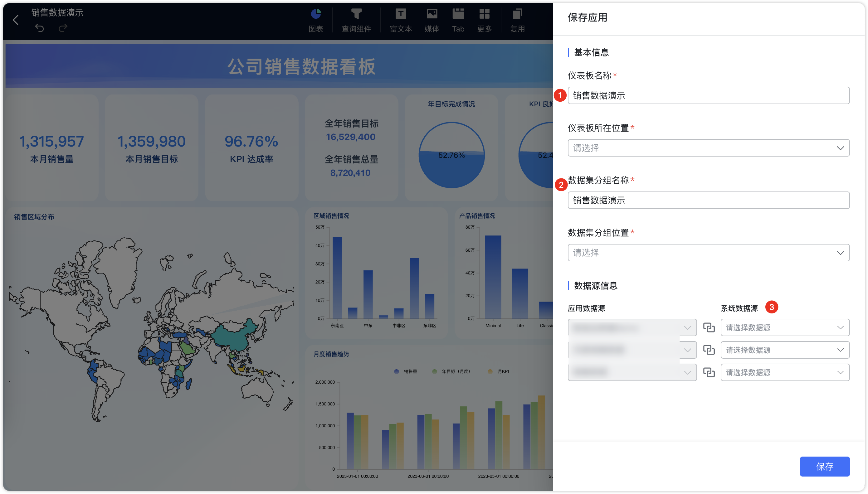Screen dimensions: 868x494
Task: Click the 产品销售情况 chart title
Action: point(476,216)
